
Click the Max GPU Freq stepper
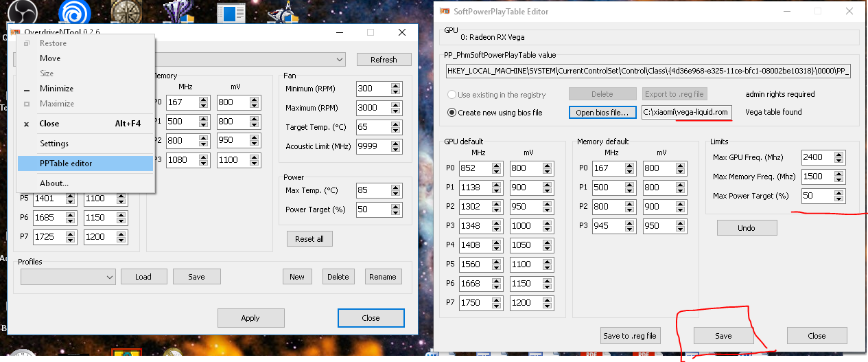pos(840,157)
